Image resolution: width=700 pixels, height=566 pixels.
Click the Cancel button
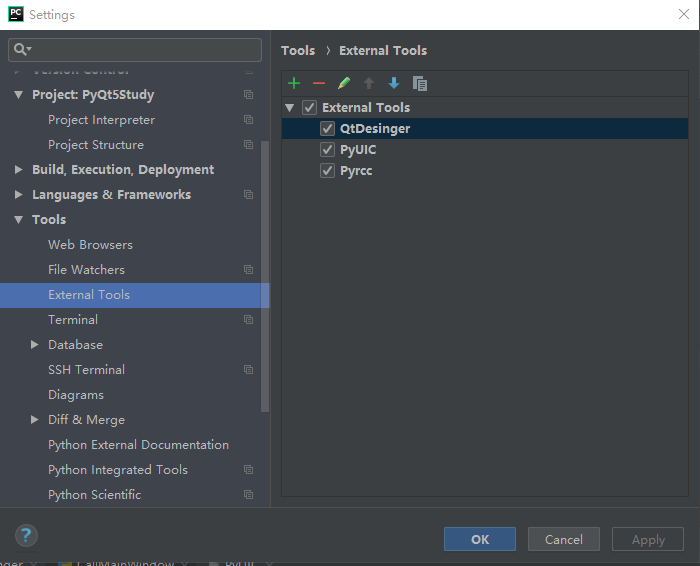tap(564, 539)
